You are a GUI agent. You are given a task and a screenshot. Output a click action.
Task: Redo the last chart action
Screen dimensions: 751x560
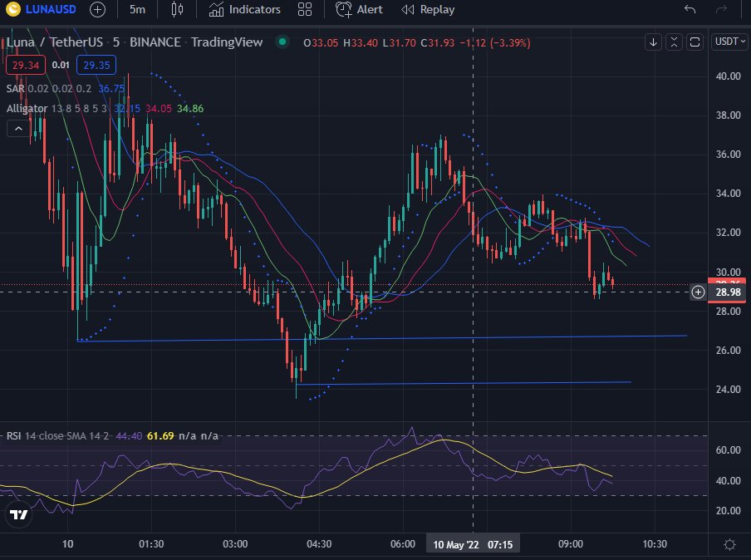pos(721,9)
